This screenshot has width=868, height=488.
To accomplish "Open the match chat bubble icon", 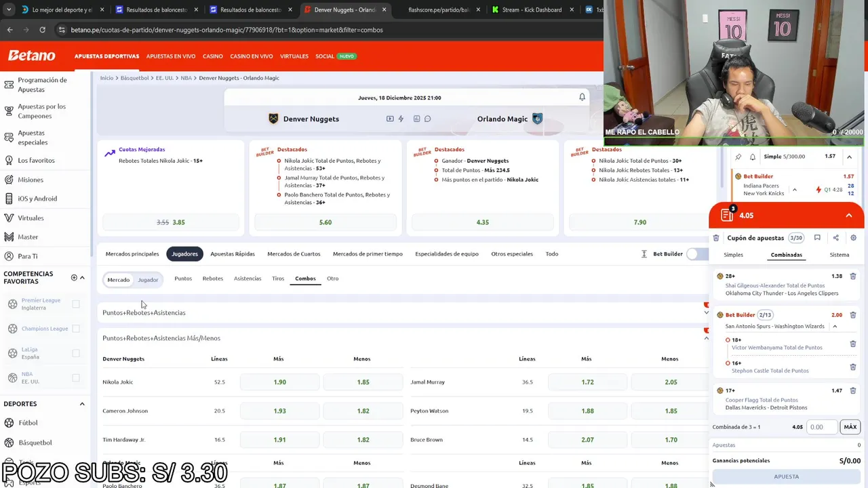I will pos(427,119).
